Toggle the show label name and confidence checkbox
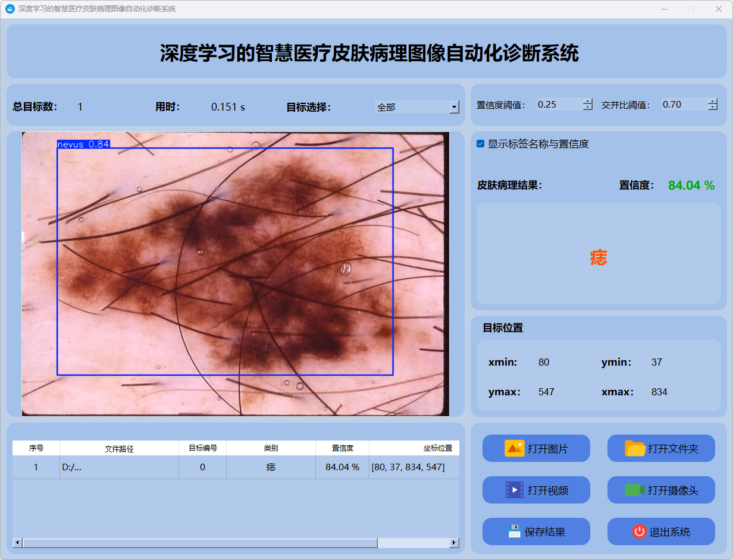733x560 pixels. 481,144
